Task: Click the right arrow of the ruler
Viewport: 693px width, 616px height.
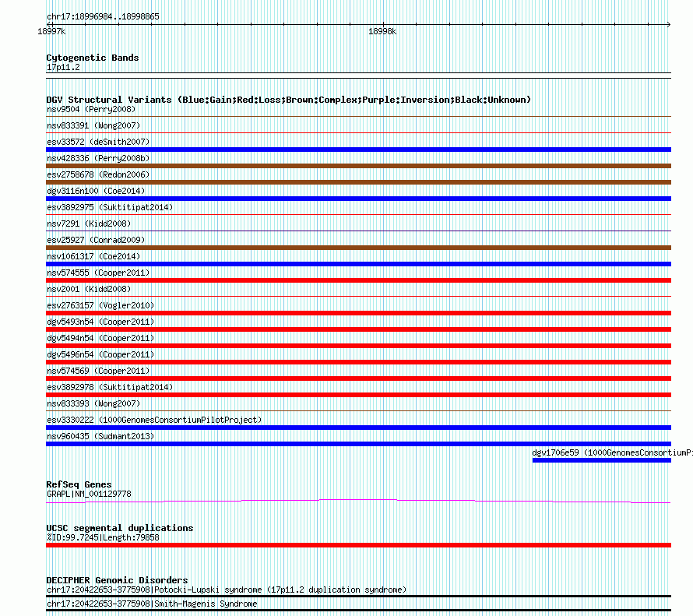Action: click(669, 25)
